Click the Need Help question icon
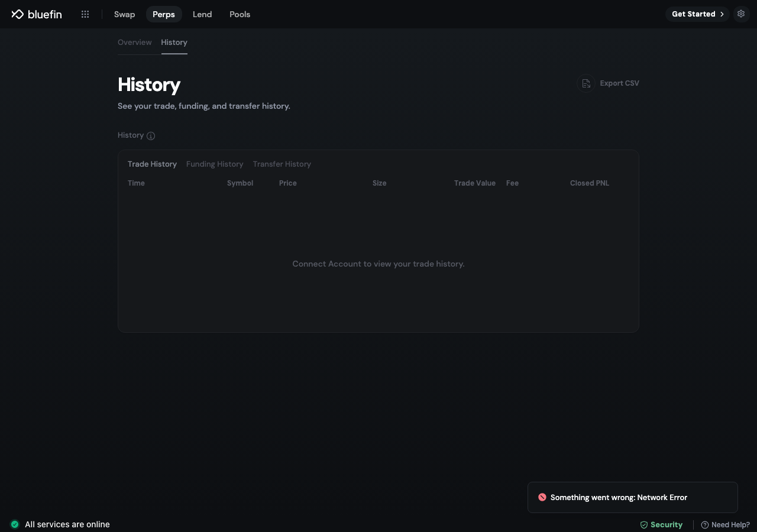 704,525
